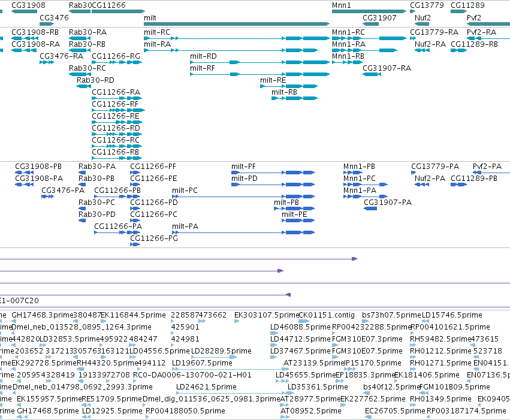The width and height of the screenshot is (510, 420).
Task: Select the milt gene bar
Action: (x=237, y=24)
